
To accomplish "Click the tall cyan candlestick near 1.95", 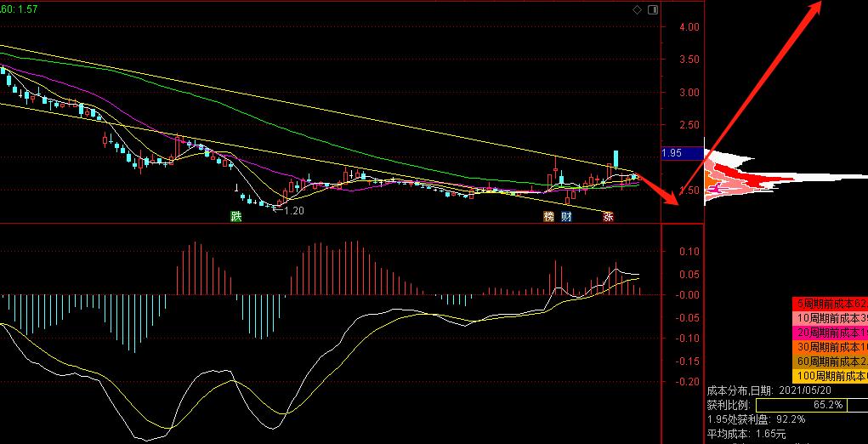I will coord(615,159).
